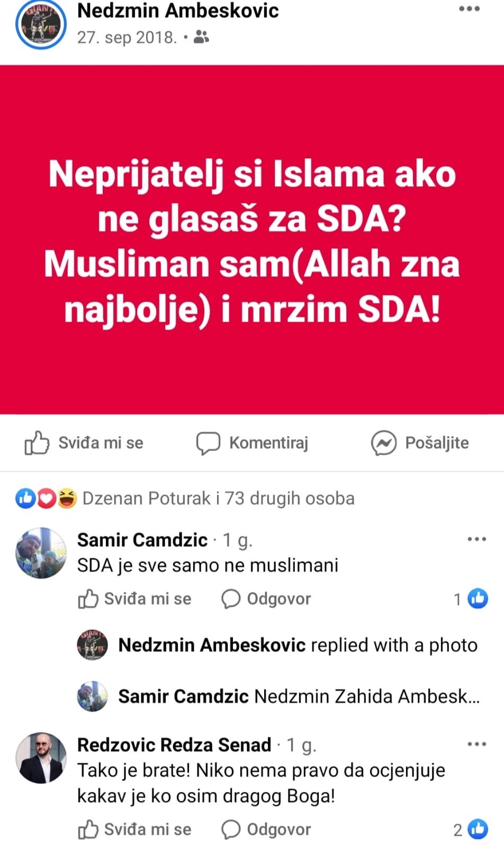Tap the friends audience icon beside the date

[201, 37]
